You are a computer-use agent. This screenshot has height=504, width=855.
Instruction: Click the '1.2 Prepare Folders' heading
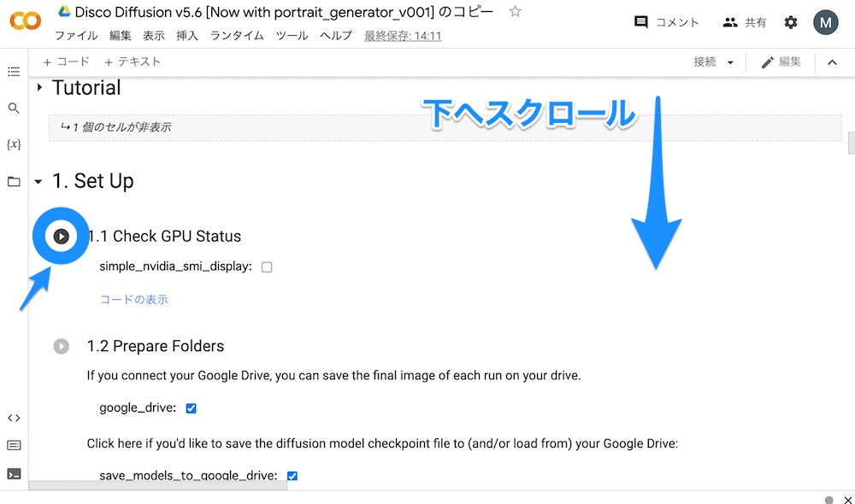[156, 347]
